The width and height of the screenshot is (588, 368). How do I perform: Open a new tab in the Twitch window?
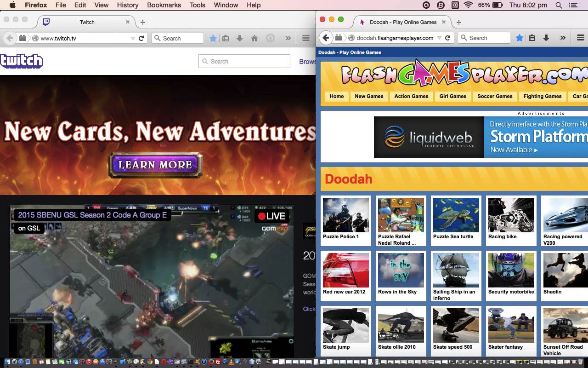pyautogui.click(x=143, y=22)
